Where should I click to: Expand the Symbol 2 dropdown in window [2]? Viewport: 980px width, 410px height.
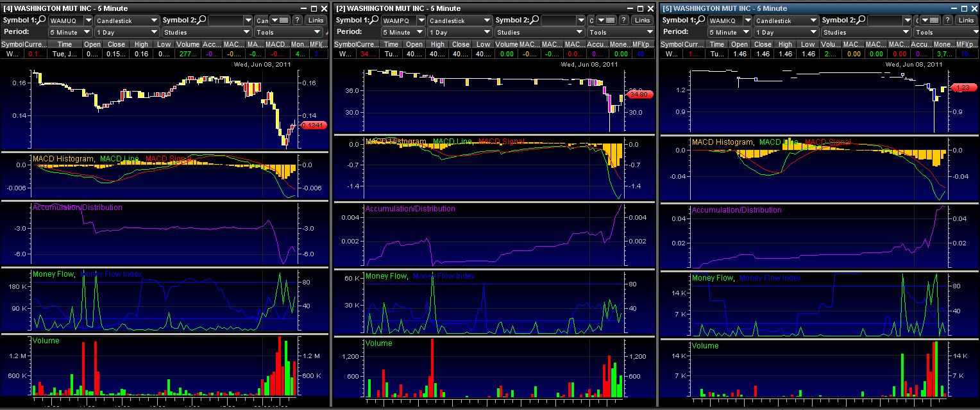[x=580, y=20]
